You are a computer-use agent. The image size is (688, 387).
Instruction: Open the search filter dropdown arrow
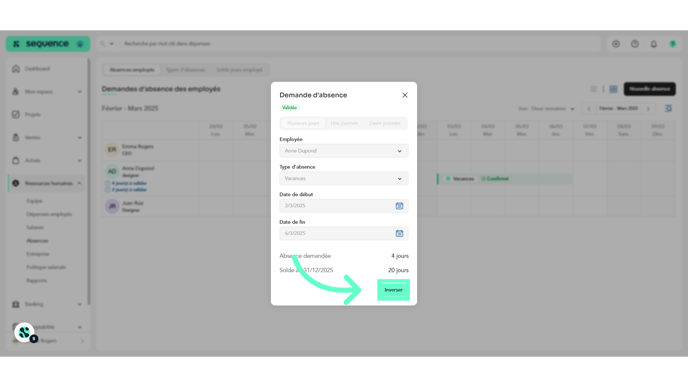111,44
